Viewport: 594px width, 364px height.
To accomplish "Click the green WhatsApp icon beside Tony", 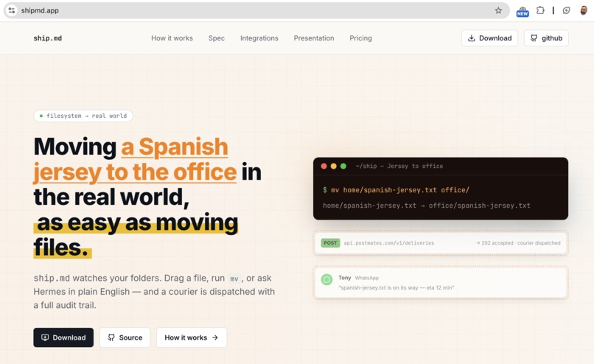I will 326,280.
